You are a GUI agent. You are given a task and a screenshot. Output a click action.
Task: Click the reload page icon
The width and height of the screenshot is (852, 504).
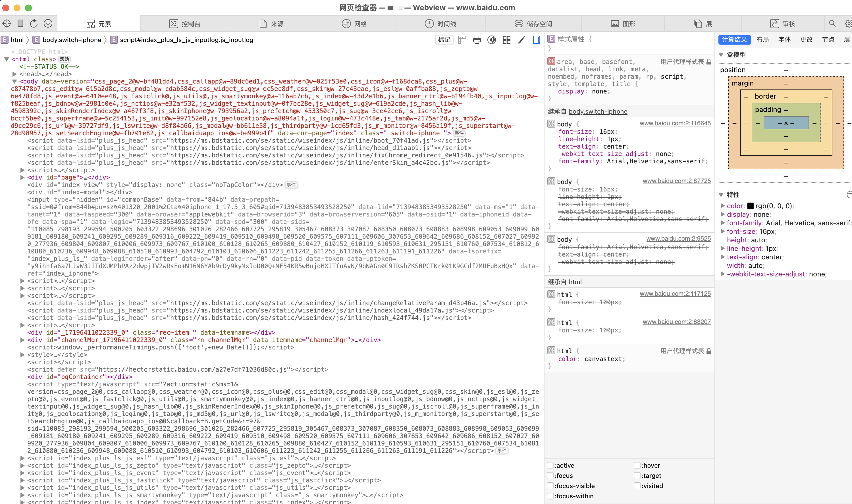pyautogui.click(x=34, y=23)
